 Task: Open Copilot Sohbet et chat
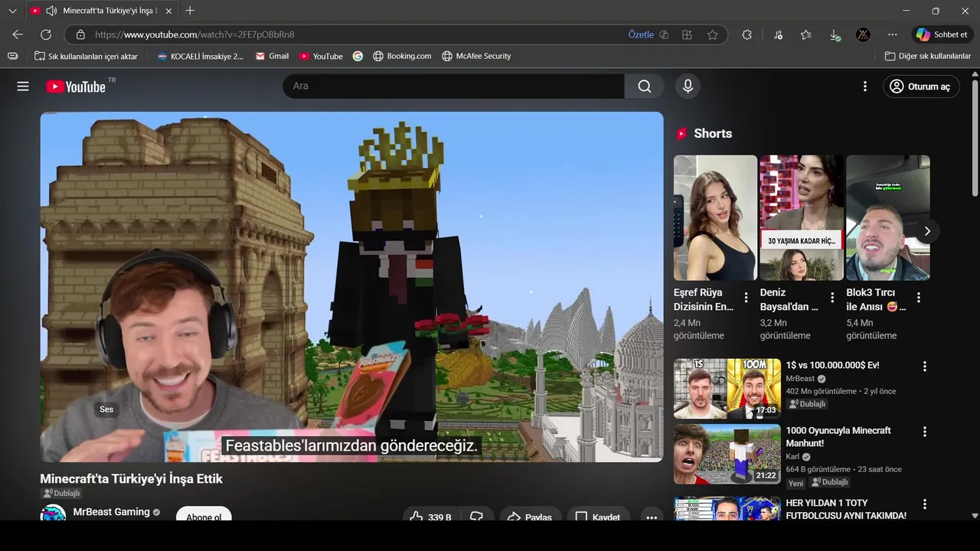(x=942, y=34)
